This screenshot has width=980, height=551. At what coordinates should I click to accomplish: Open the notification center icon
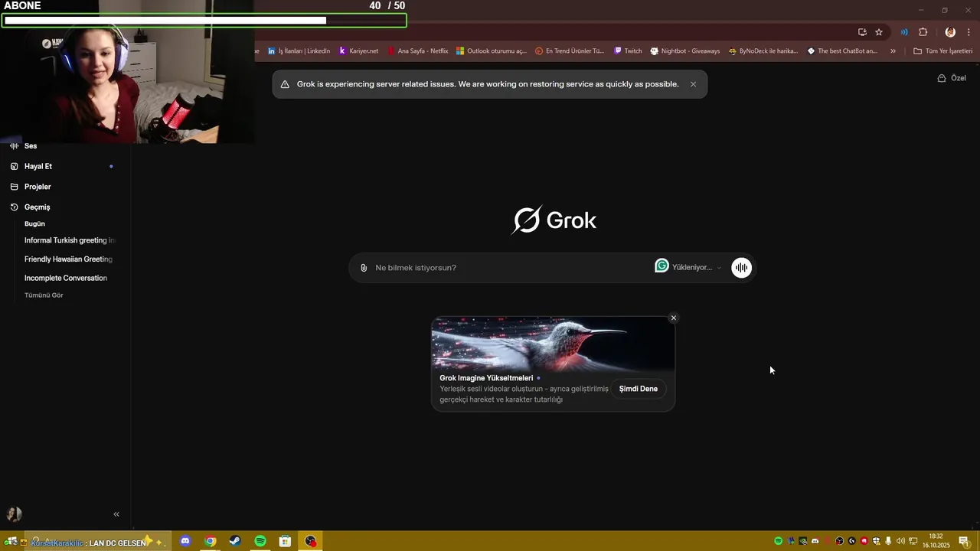(964, 541)
